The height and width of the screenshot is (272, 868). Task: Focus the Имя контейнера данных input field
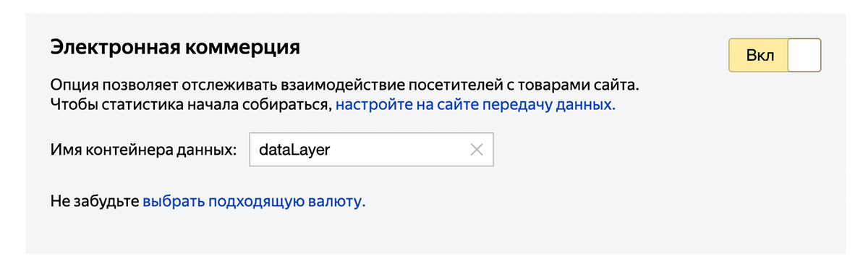(x=371, y=150)
